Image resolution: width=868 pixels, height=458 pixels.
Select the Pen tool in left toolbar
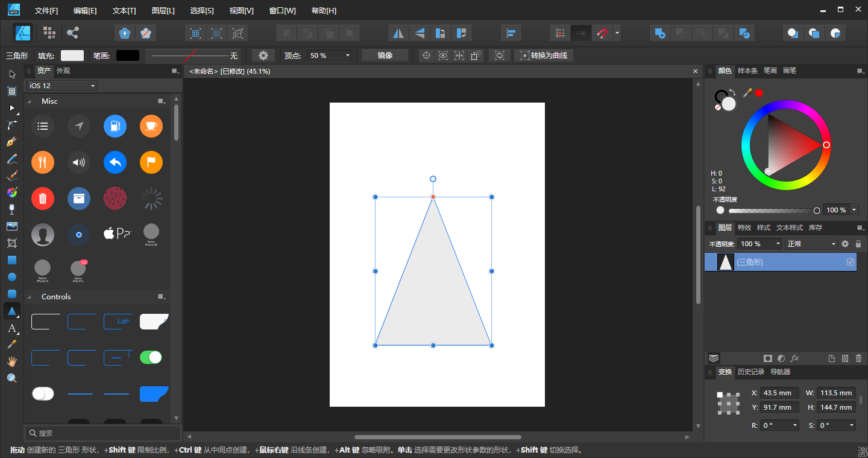(x=11, y=142)
